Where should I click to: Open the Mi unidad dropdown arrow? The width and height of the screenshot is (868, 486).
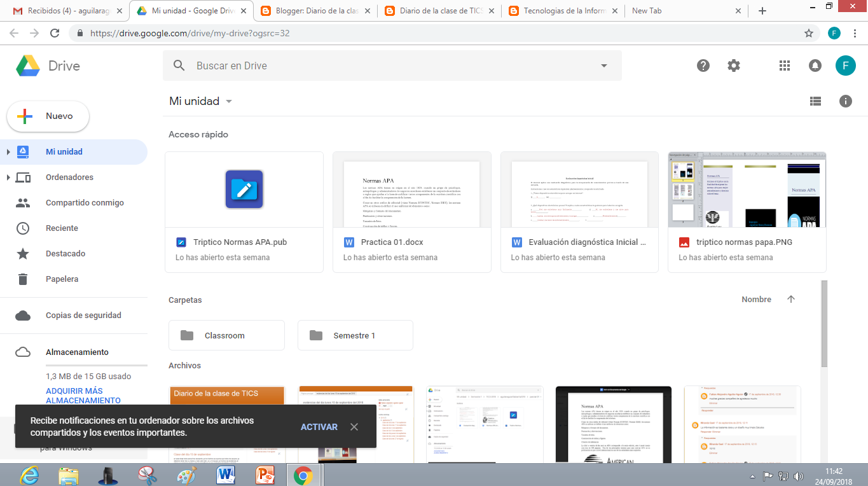coord(229,102)
